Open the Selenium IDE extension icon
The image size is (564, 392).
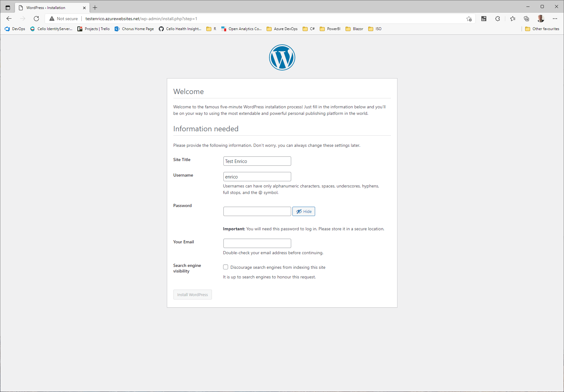[484, 19]
